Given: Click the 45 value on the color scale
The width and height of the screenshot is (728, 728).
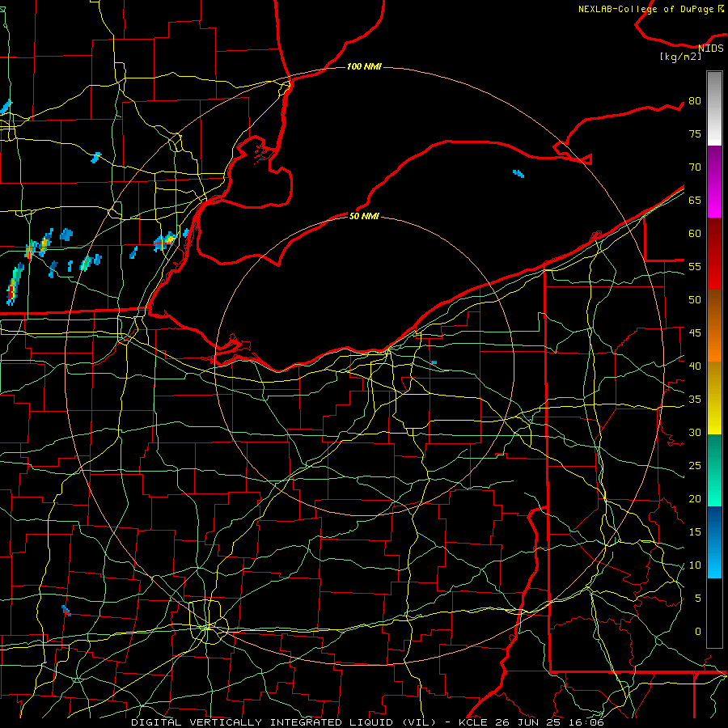Looking at the screenshot, I should point(695,333).
